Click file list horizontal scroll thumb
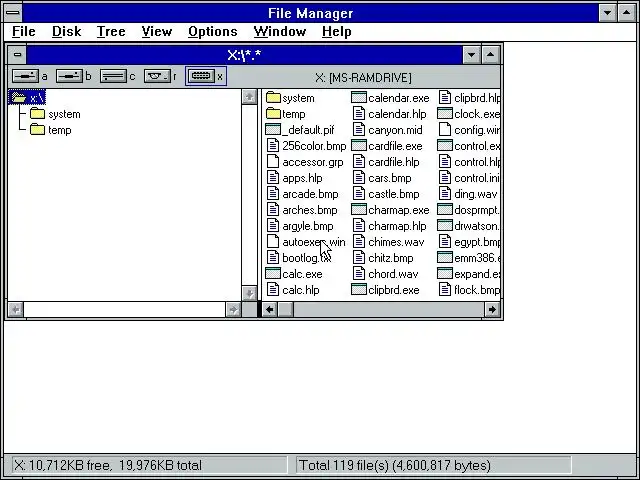The image size is (640, 480). [x=285, y=310]
